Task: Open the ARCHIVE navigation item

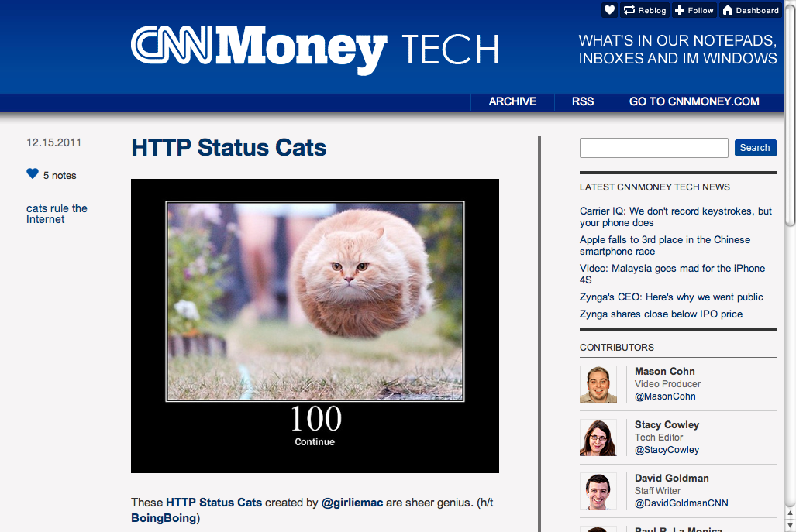Action: (x=512, y=101)
